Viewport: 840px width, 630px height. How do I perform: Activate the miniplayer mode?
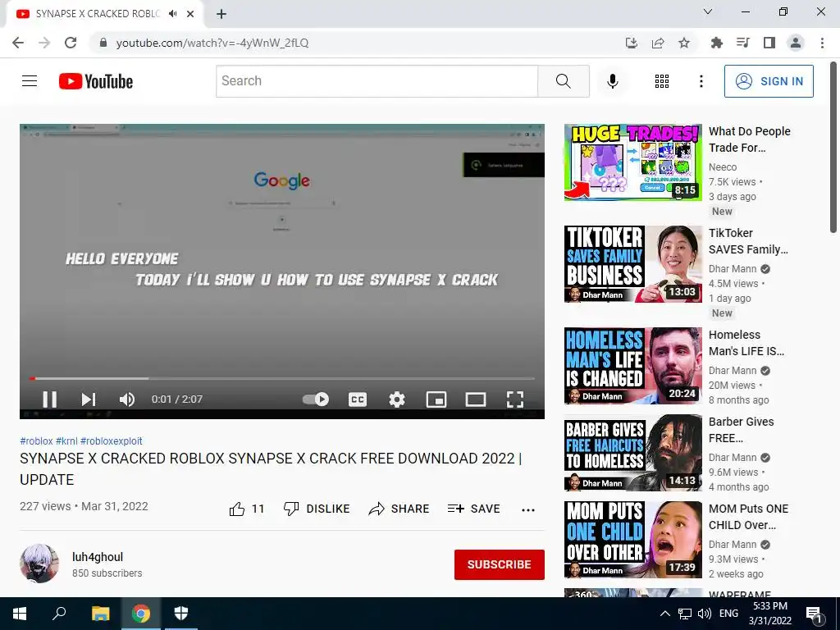click(436, 399)
